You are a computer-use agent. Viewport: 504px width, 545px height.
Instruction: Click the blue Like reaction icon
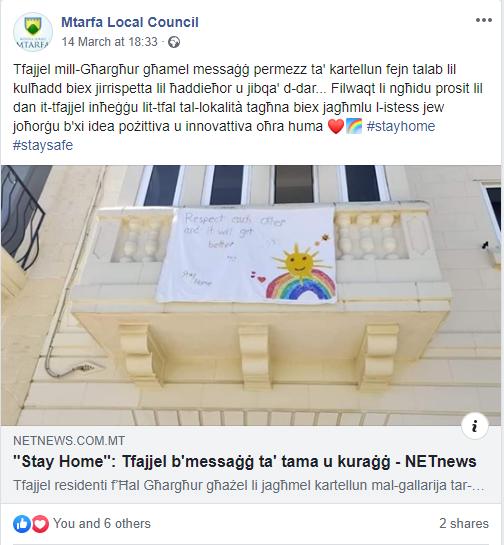click(x=22, y=524)
